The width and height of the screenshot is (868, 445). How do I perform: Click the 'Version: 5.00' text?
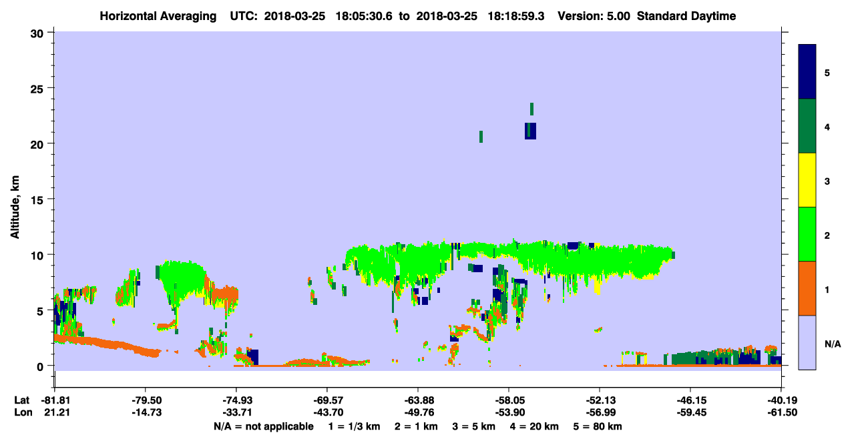point(595,16)
